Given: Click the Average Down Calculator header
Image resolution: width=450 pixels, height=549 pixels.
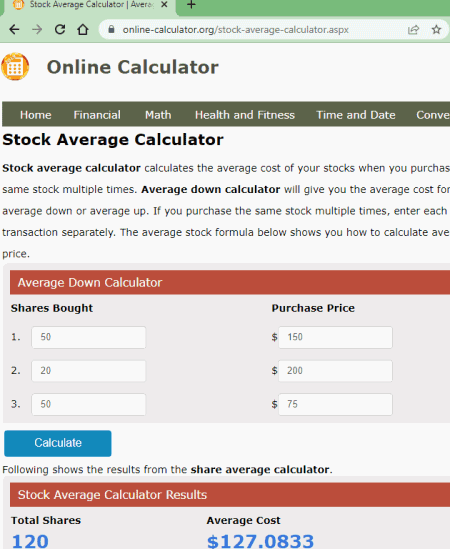Looking at the screenshot, I should pos(230,282).
